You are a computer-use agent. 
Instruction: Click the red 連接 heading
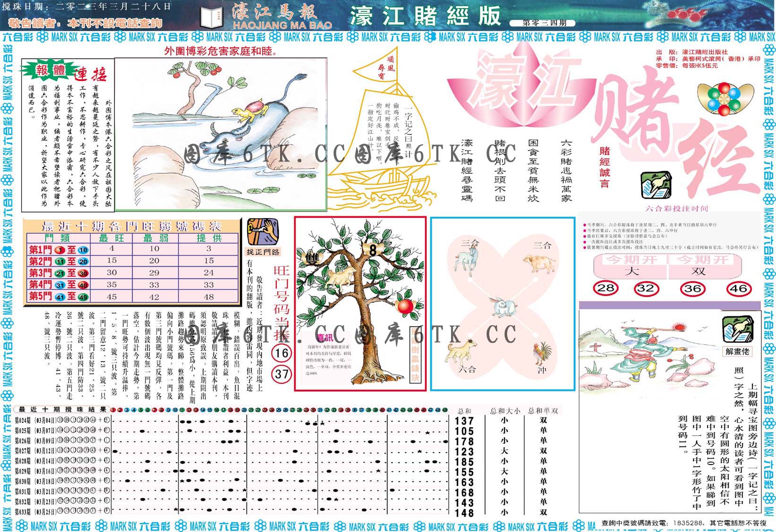point(91,74)
